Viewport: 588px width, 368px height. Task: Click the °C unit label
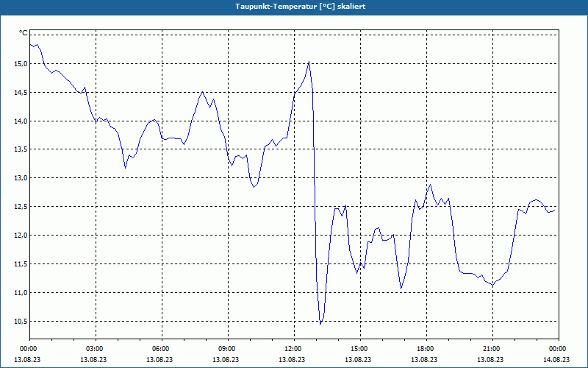pos(24,33)
